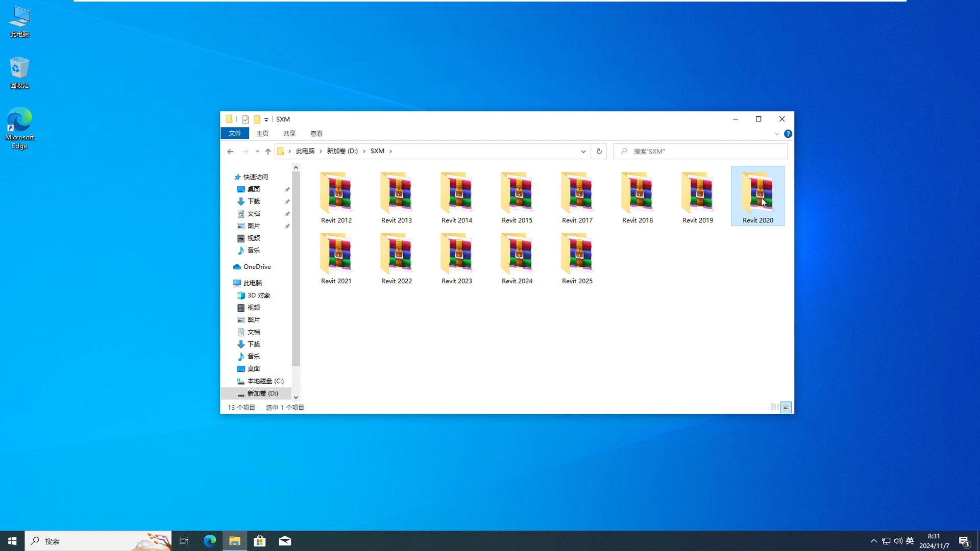Show hidden system tray icons

click(874, 541)
